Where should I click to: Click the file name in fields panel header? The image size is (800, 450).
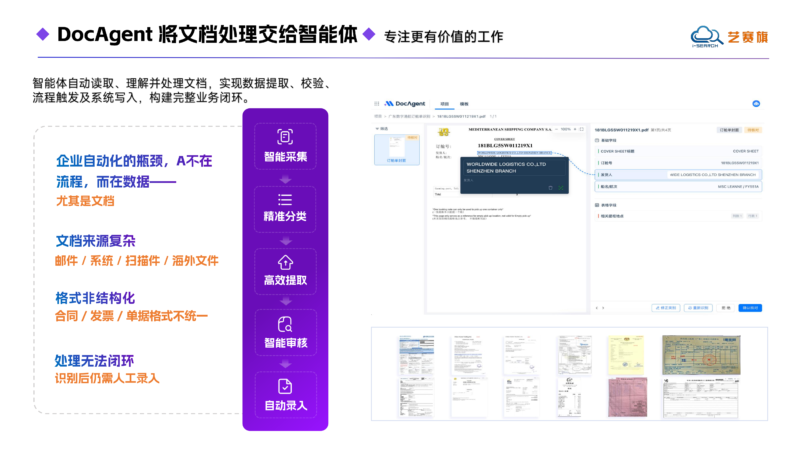[621, 130]
